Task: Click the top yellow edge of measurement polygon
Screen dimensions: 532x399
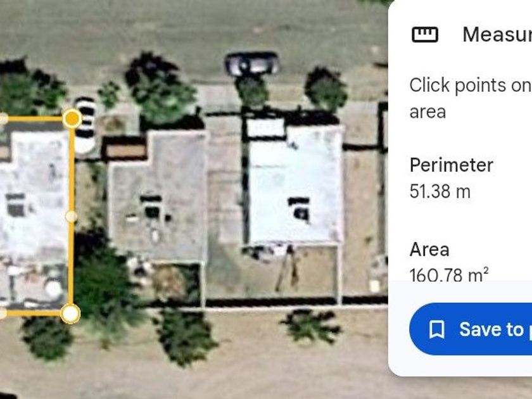Action: point(34,119)
